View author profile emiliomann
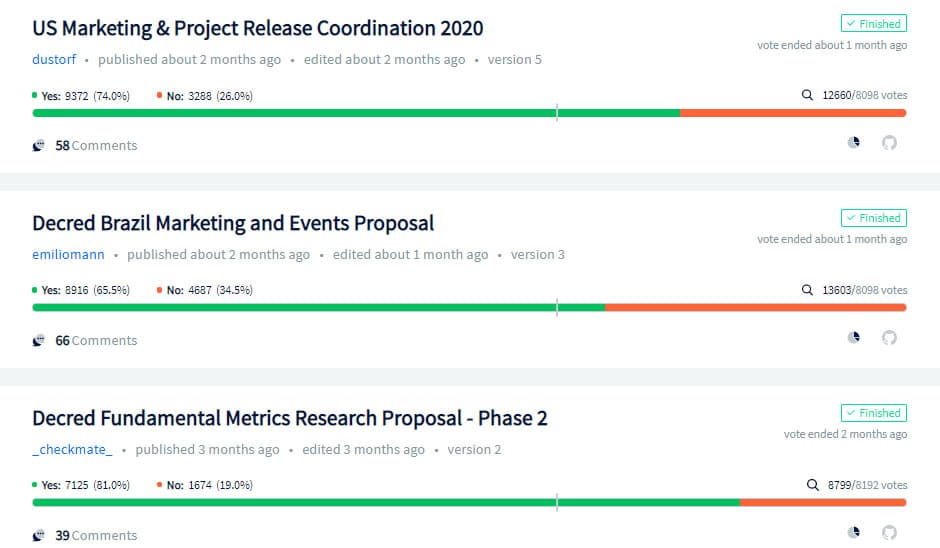940x548 pixels. (x=68, y=255)
